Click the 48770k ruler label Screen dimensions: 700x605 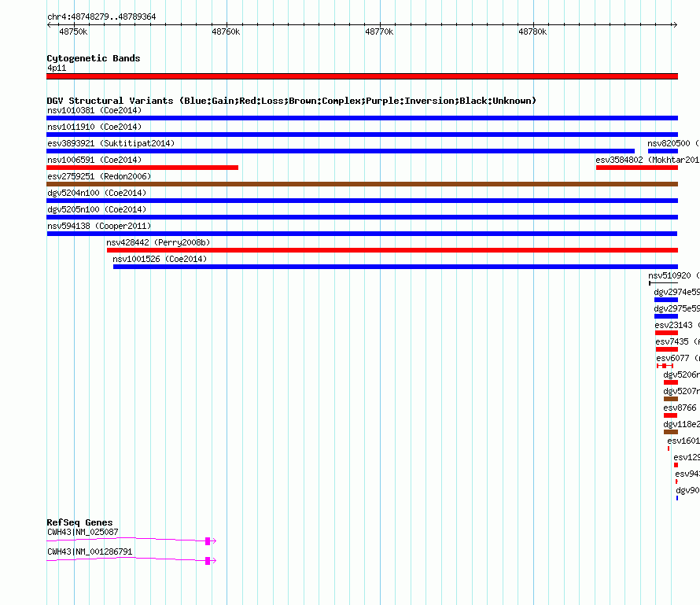click(379, 31)
